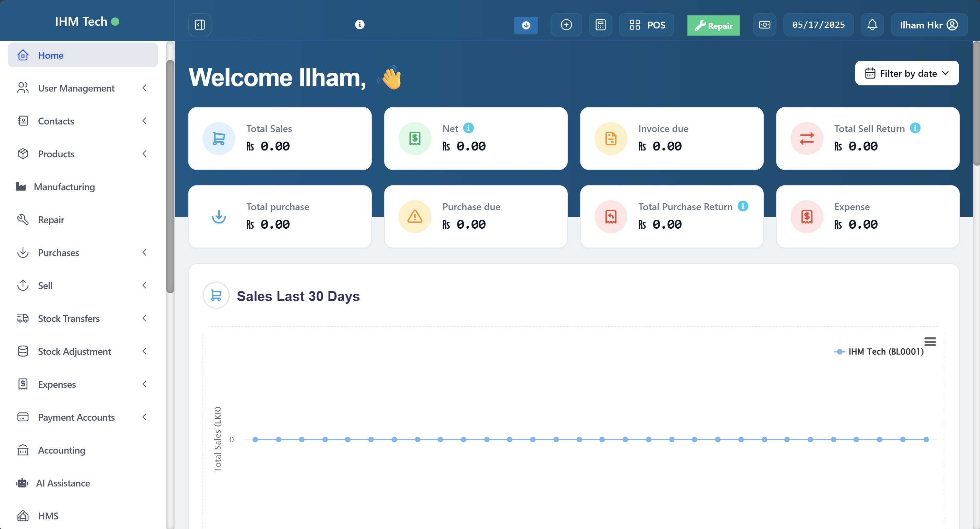Expand User Management chevron
980x529 pixels.
[x=145, y=88]
